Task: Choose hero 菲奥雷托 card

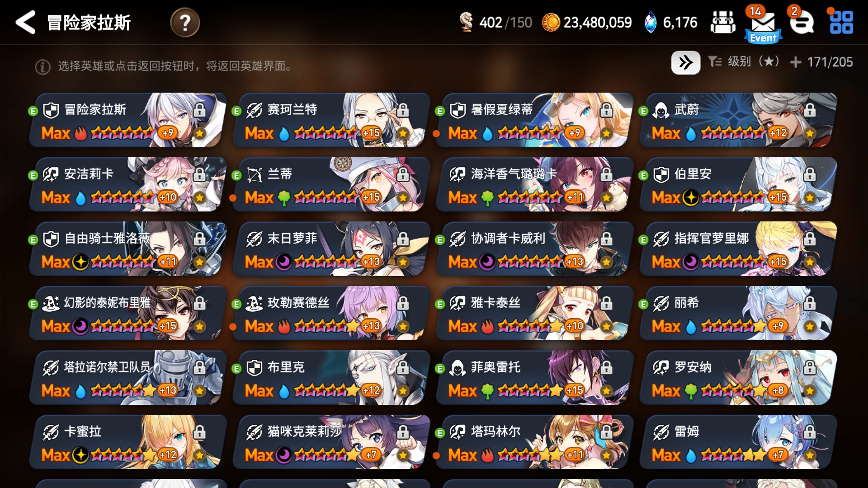Action: [534, 377]
